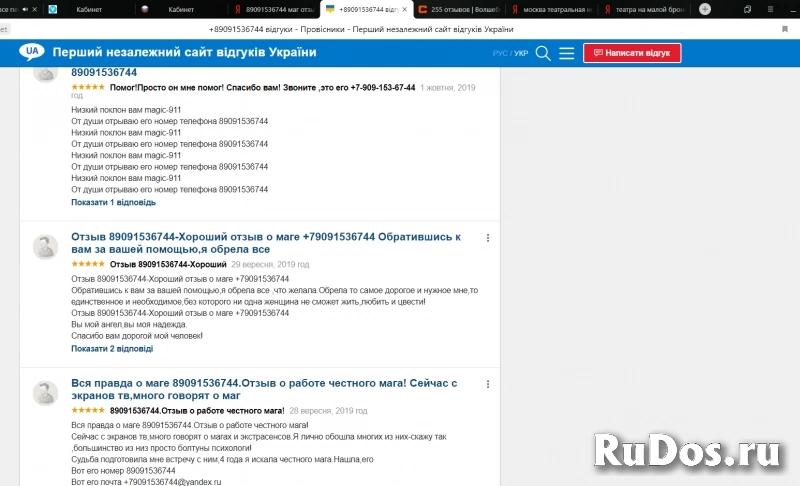Screen dimensions: 800x486
Task: Switch to москва театральная browser tab
Action: coord(555,9)
